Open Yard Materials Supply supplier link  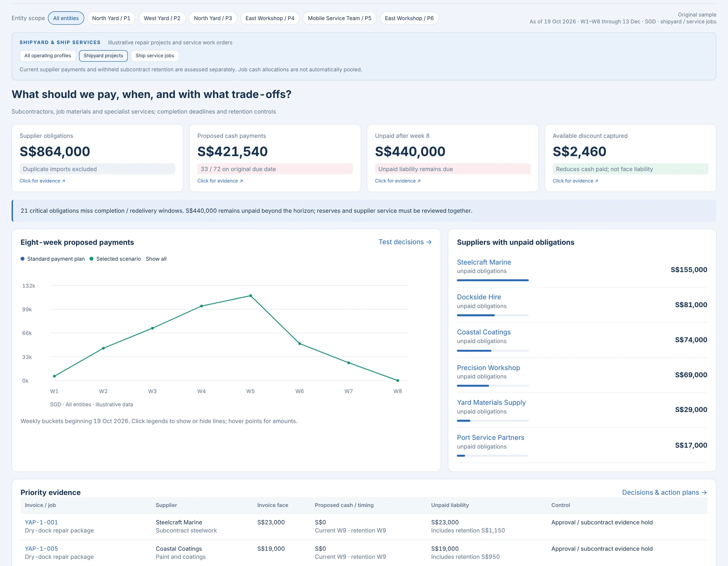point(491,402)
